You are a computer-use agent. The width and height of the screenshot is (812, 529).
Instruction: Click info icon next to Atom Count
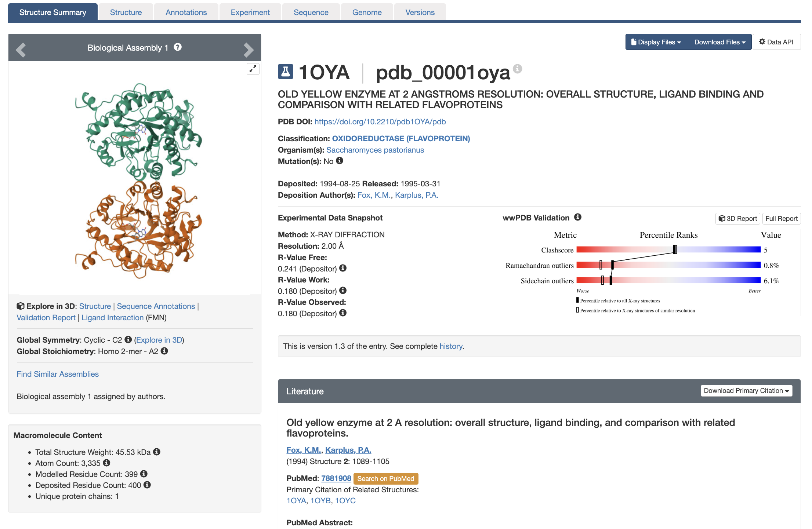(x=106, y=463)
